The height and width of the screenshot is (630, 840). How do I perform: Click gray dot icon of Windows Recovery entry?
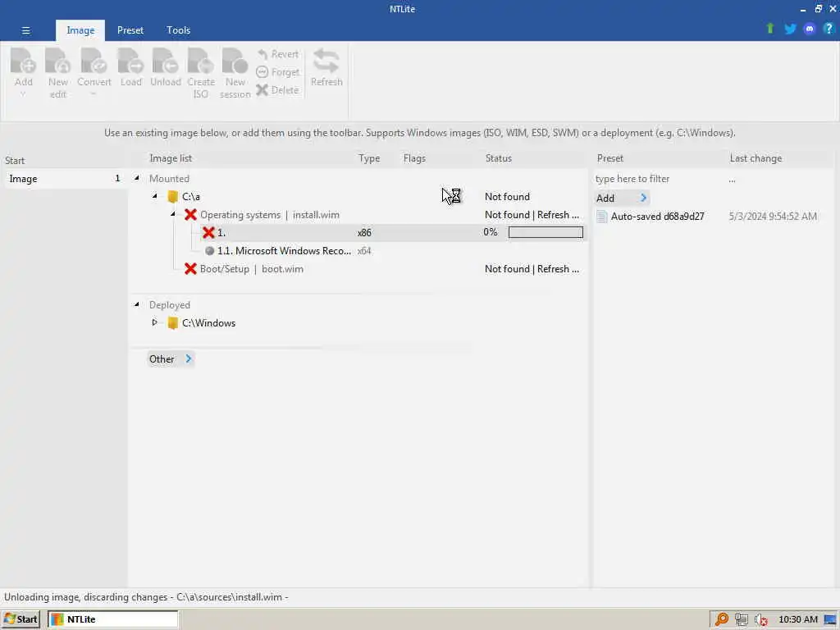(209, 251)
